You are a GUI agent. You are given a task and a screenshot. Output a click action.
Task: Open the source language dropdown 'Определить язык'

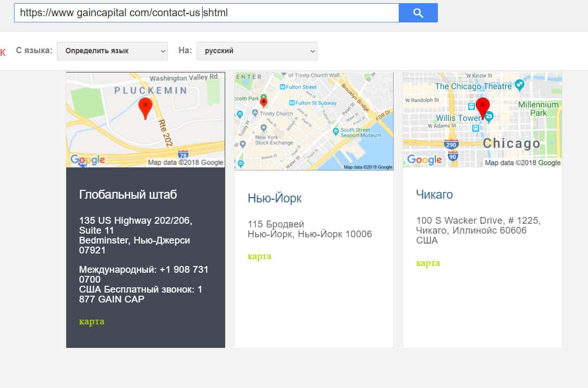[112, 51]
